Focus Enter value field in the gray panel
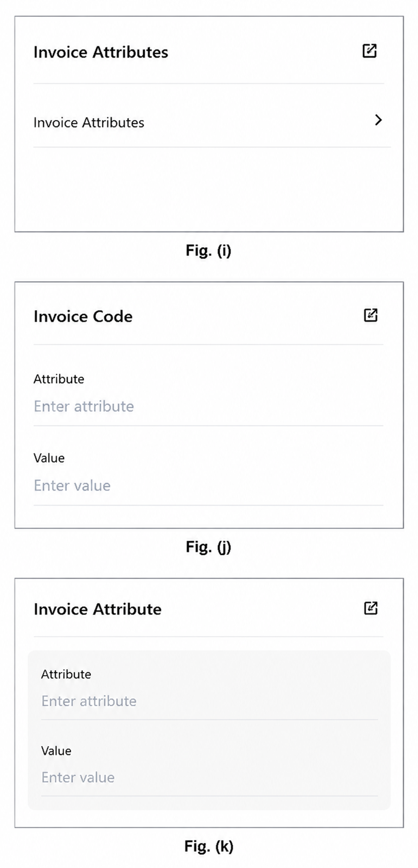This screenshot has width=418, height=868. [x=209, y=777]
